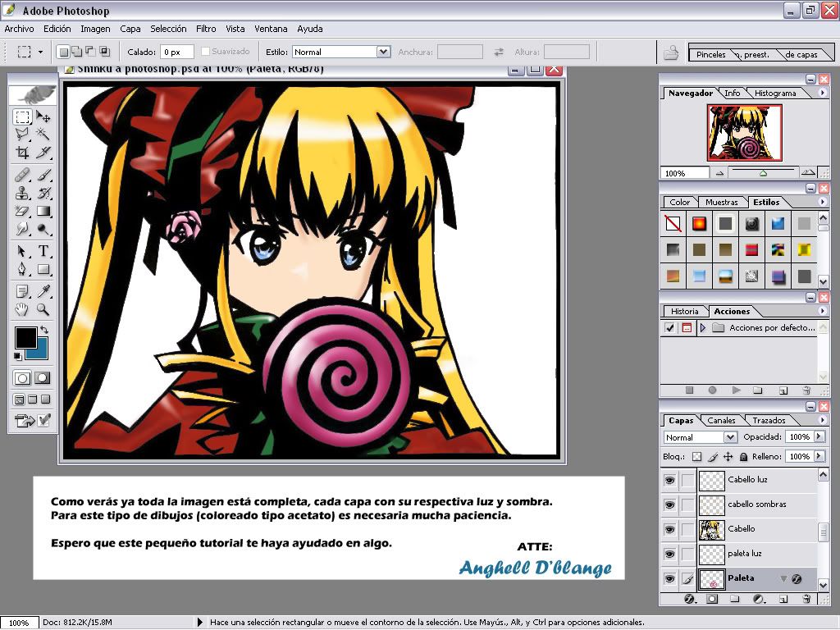Switch to the Canales tab

[721, 421]
